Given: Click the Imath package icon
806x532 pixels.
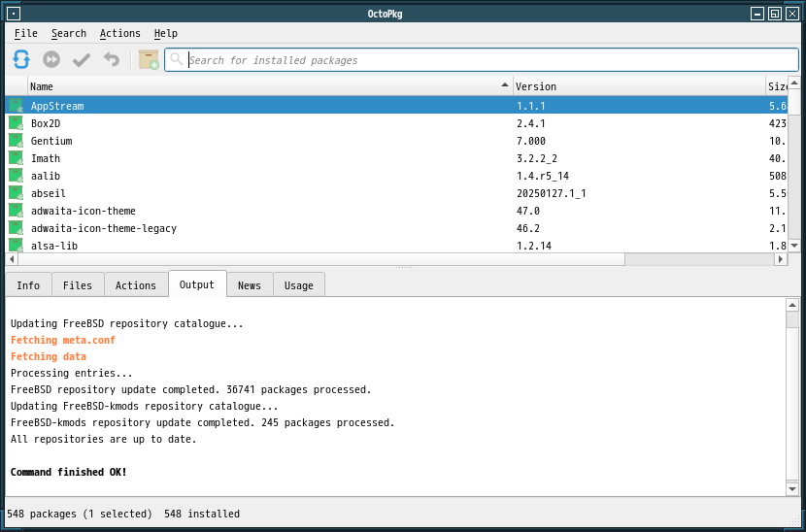Looking at the screenshot, I should pos(16,158).
